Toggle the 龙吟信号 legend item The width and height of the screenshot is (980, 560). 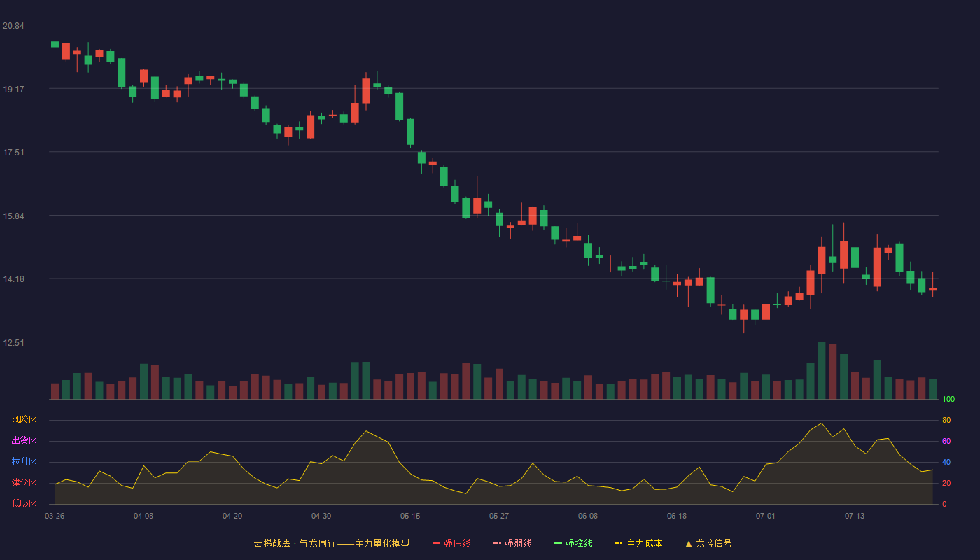tap(708, 543)
